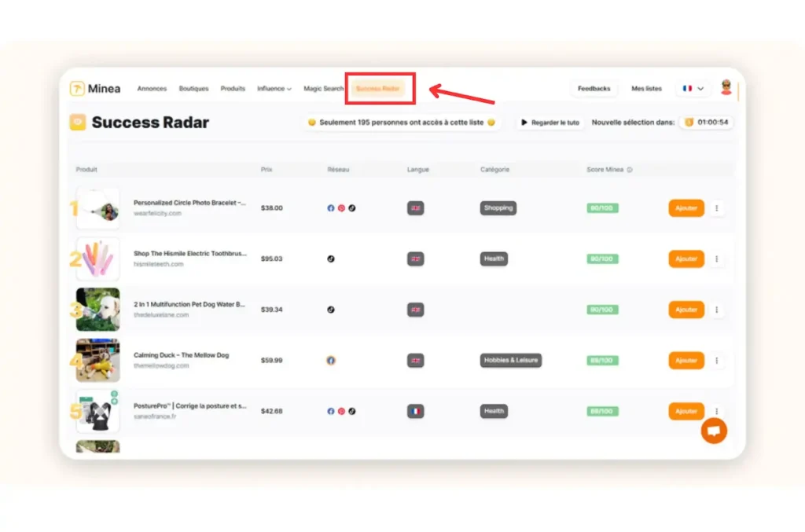This screenshot has height=532, width=805.
Task: Open the Pet Dog Water Bottle thumbnail
Action: [98, 310]
